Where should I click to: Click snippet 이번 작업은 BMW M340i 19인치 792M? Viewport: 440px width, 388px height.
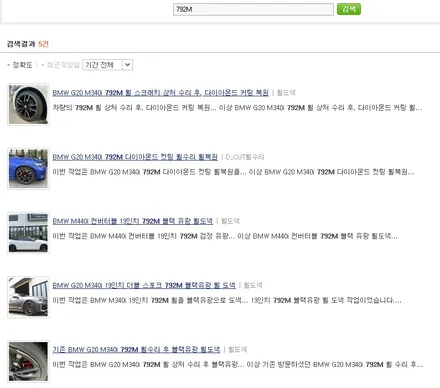point(227,300)
